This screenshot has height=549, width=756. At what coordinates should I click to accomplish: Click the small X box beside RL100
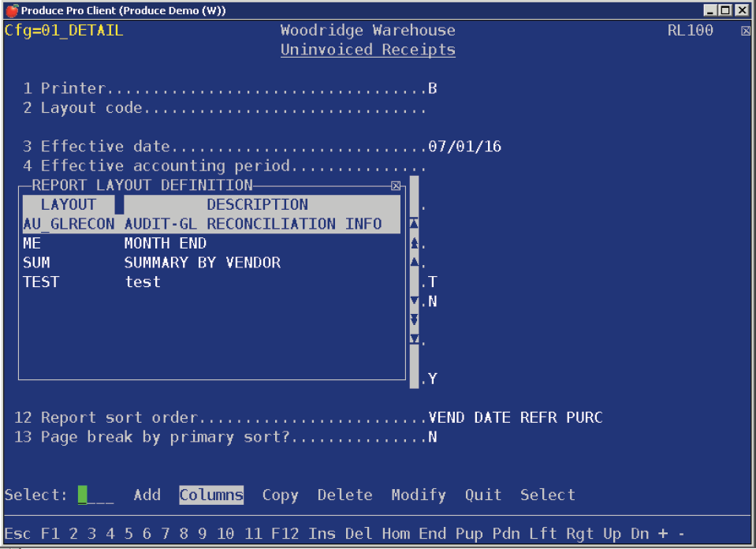[x=746, y=31]
